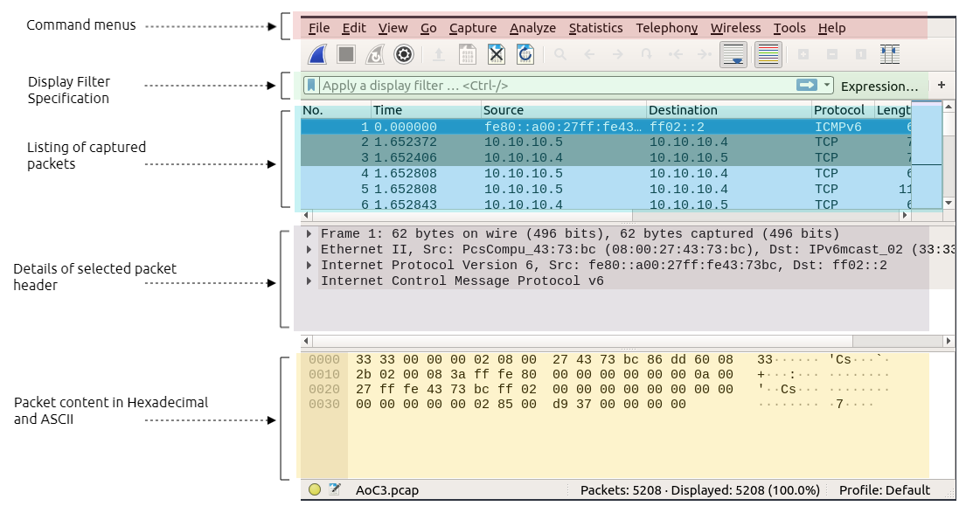Click the resize columns toolbar icon

[890, 55]
